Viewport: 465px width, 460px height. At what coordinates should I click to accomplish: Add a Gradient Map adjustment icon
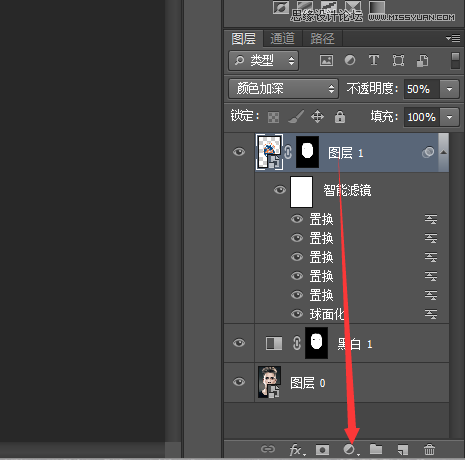(377, 7)
